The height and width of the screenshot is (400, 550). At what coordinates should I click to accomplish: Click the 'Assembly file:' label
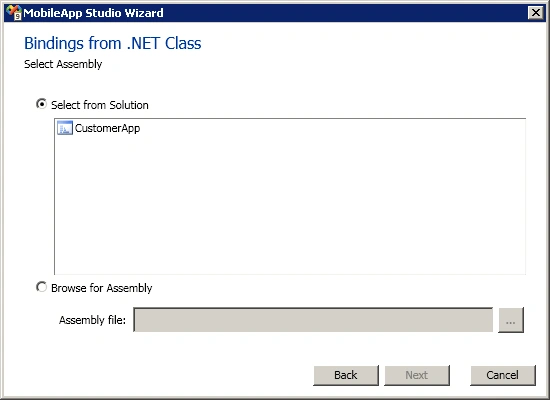(92, 320)
